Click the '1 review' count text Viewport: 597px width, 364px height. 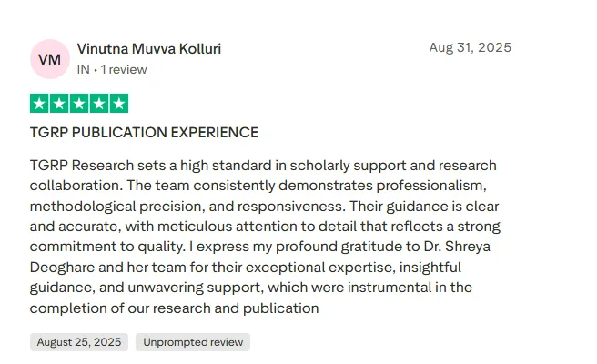pos(124,69)
